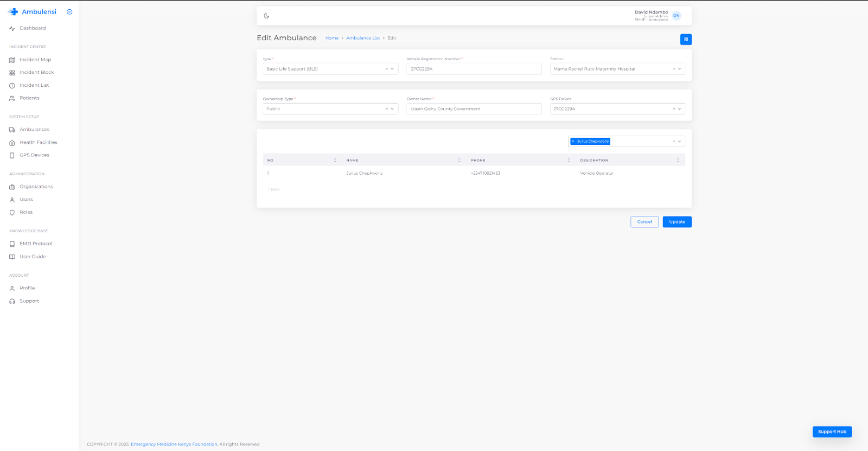868x451 pixels.
Task: Click the Owner Name input field
Action: (474, 109)
